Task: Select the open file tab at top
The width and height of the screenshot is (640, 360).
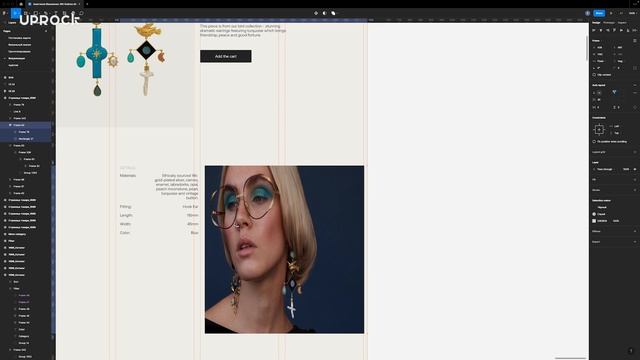Action: [54, 4]
